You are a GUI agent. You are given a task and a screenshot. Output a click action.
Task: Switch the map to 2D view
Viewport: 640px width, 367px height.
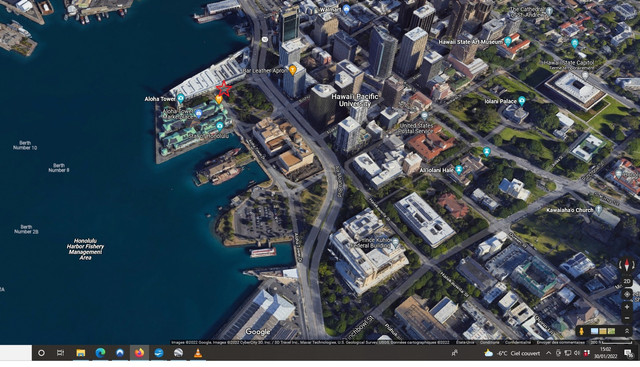[x=627, y=282]
